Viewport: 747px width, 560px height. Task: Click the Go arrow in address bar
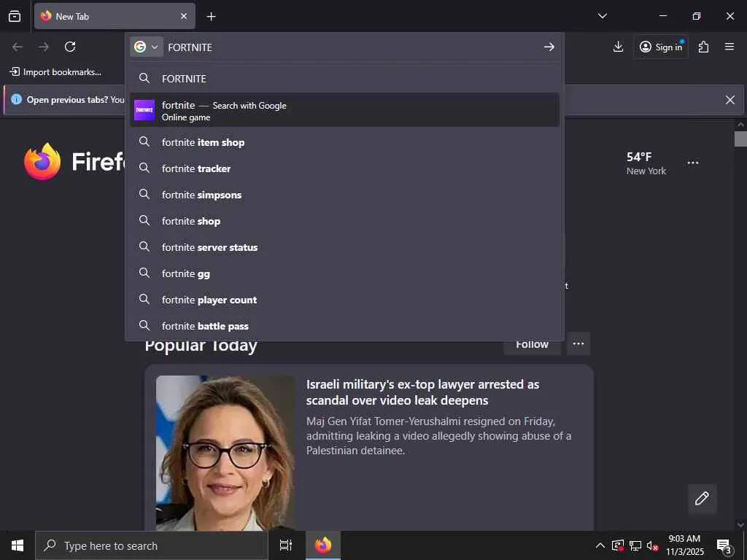tap(549, 47)
